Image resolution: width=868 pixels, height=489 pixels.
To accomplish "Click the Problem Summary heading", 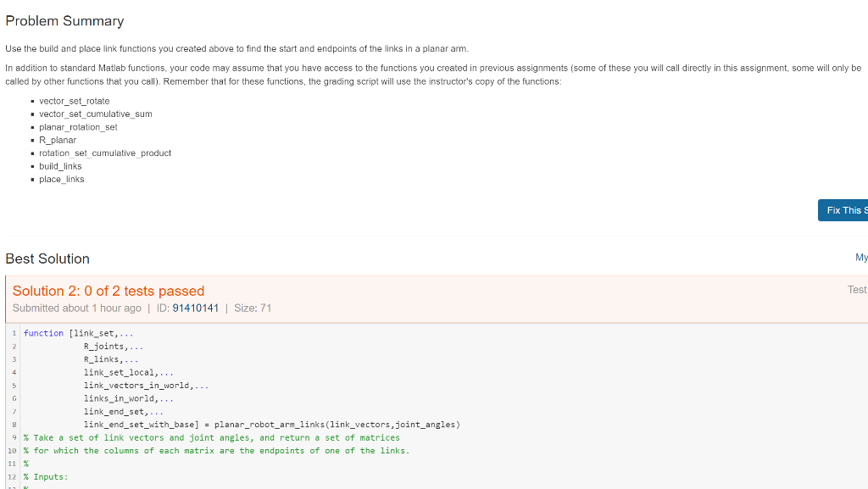I will pyautogui.click(x=64, y=20).
